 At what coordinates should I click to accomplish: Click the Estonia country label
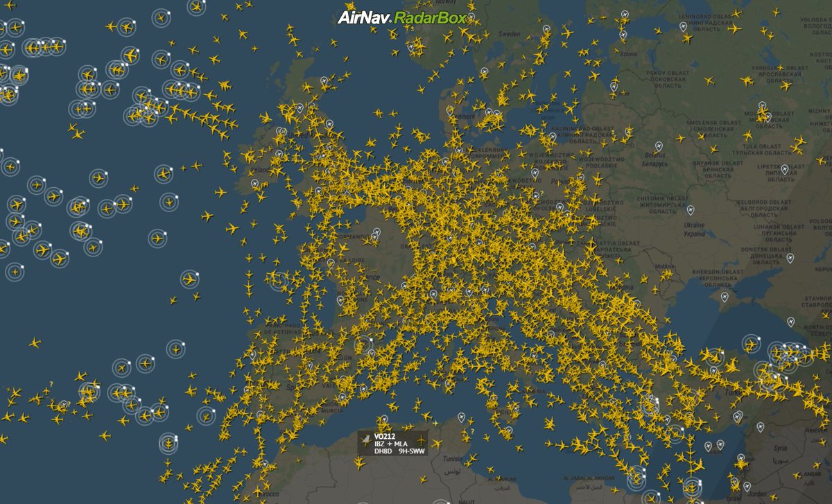click(x=629, y=53)
